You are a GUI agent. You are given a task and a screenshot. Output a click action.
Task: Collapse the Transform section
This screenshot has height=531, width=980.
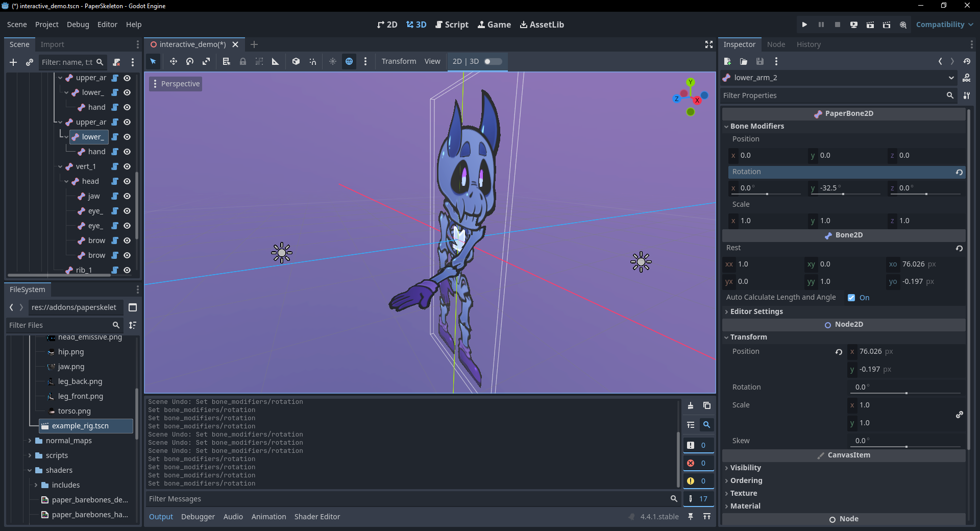tap(748, 337)
